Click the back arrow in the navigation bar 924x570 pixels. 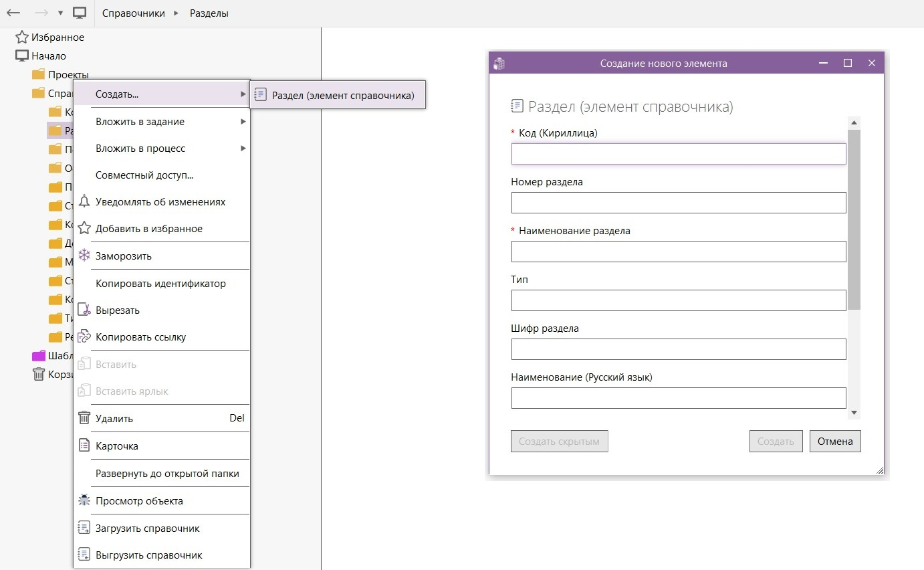pyautogui.click(x=13, y=13)
